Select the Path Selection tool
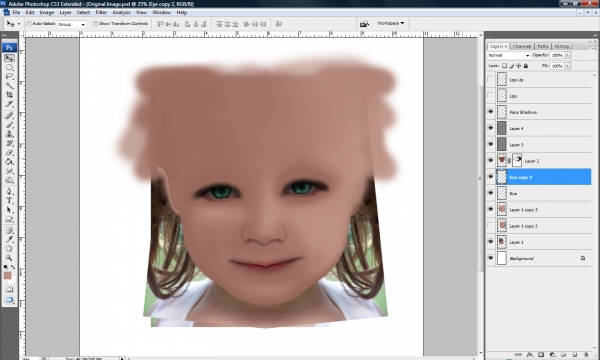600x360 pixels. 9,210
